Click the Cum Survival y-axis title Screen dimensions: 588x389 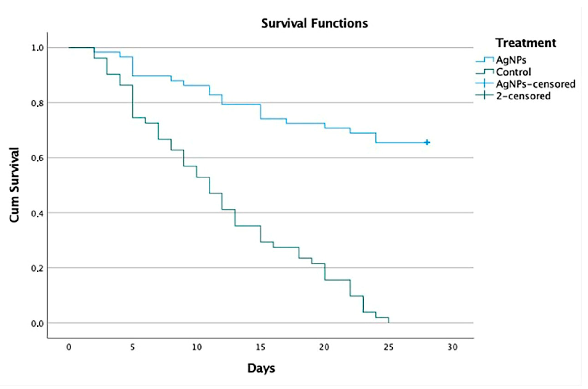(x=14, y=185)
